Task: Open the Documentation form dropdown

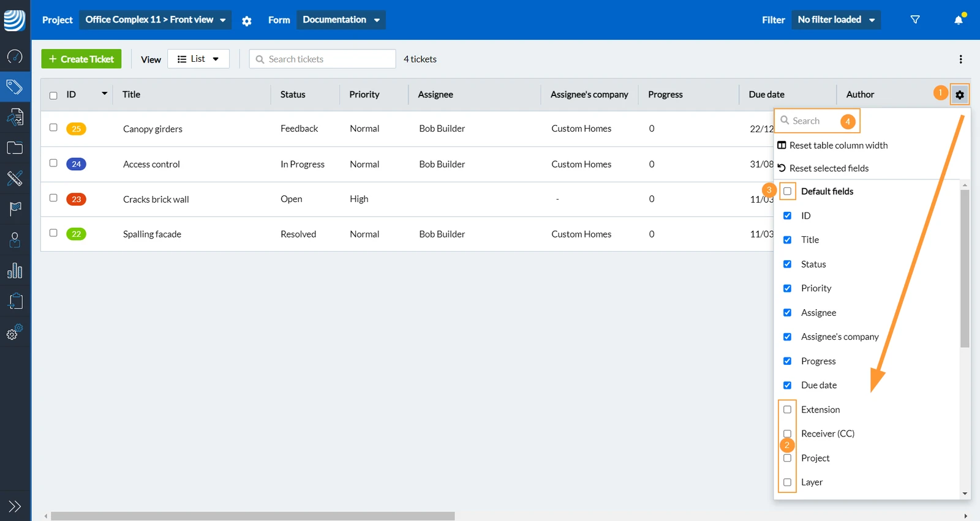Action: pos(341,20)
